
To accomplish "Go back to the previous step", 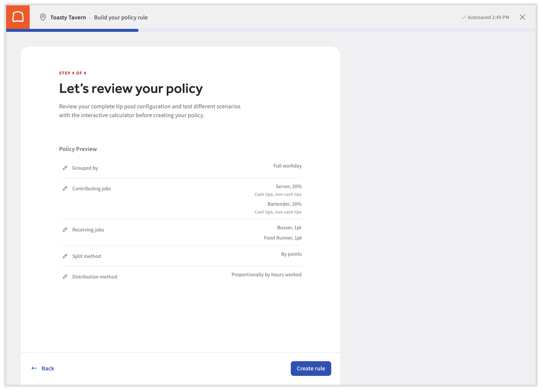I will pyautogui.click(x=43, y=368).
